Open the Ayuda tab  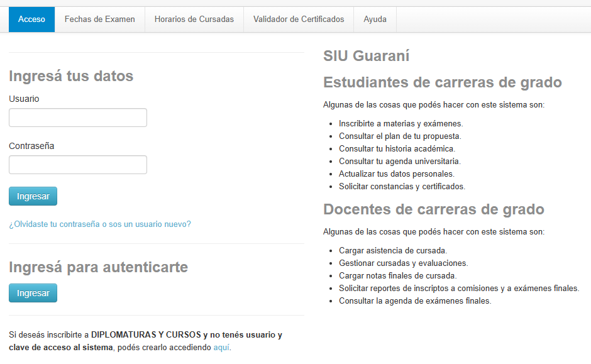[x=375, y=19]
